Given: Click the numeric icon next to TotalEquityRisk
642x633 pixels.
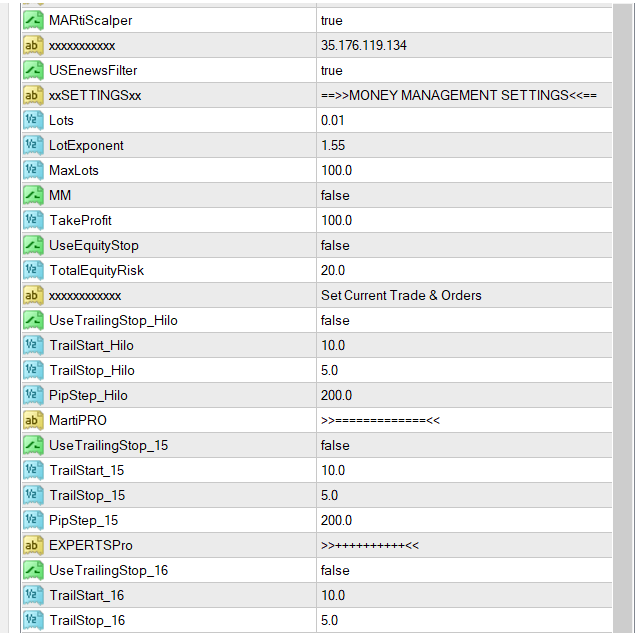Looking at the screenshot, I should tap(33, 270).
